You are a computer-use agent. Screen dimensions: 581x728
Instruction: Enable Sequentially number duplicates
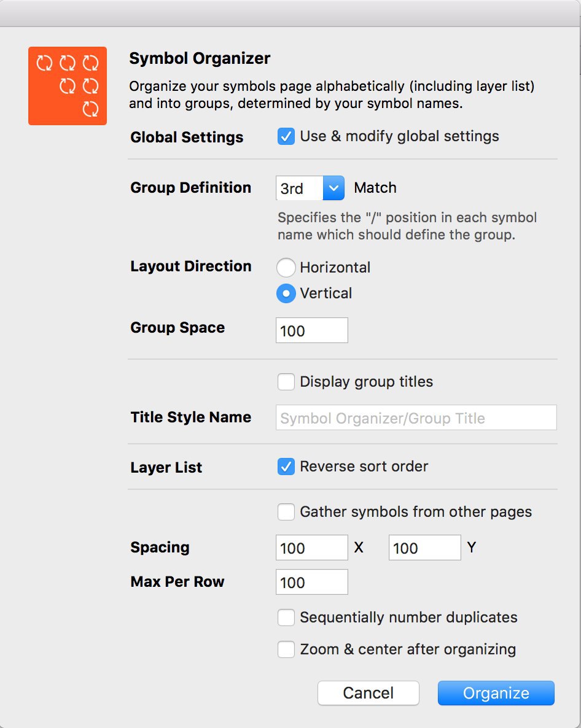[x=286, y=618]
